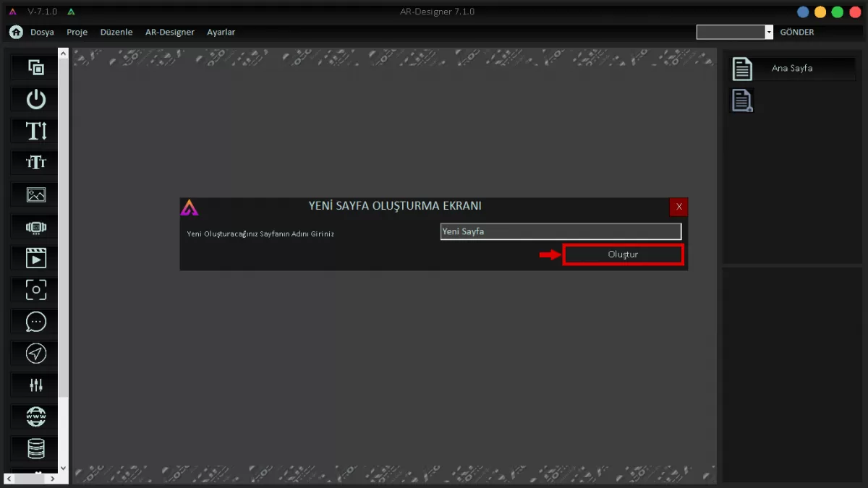Screen dimensions: 868x488
Task: Open the Ayarlar menu
Action: (221, 33)
